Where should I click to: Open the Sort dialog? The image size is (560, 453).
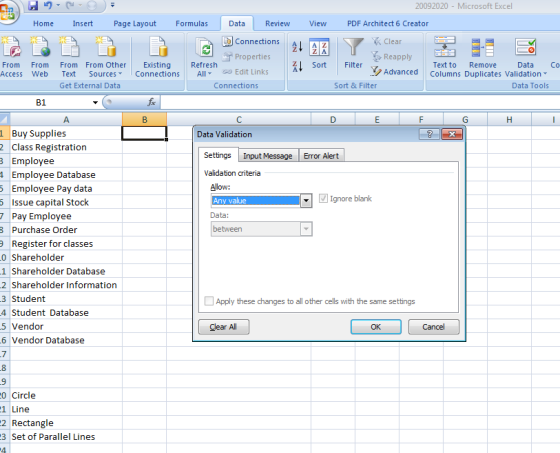click(319, 54)
